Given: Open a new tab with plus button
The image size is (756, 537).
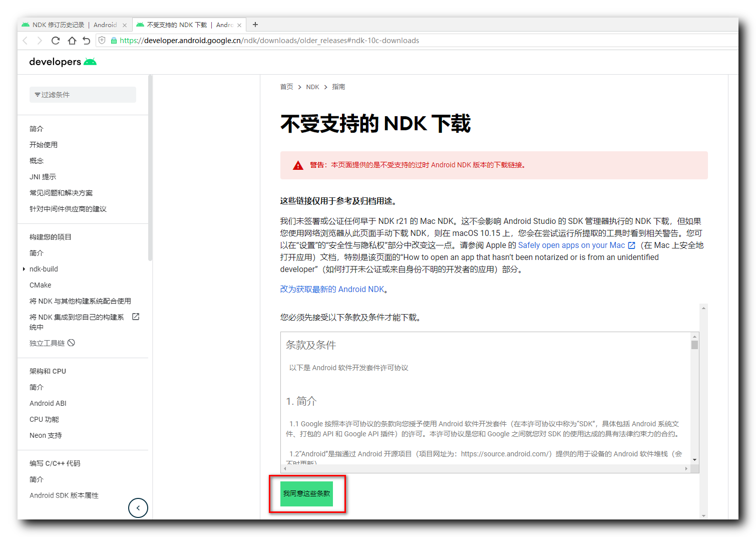Looking at the screenshot, I should [x=255, y=25].
